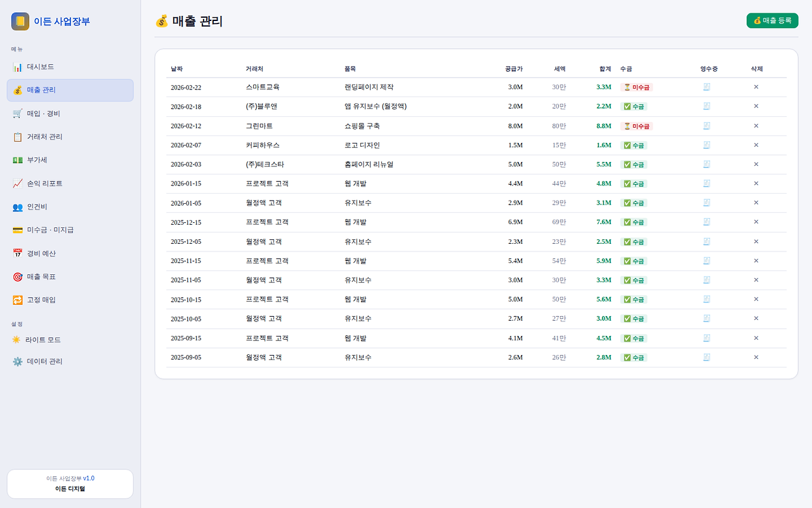Image resolution: width=812 pixels, height=508 pixels.
Task: Toggle 라이트 모드 via the sun icon
Action: pyautogui.click(x=17, y=339)
